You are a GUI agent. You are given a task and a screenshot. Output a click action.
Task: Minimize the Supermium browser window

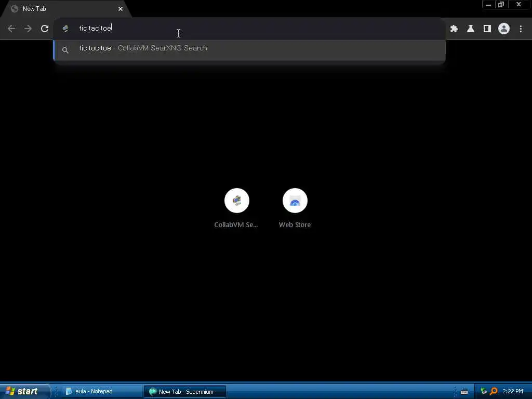tap(488, 4)
